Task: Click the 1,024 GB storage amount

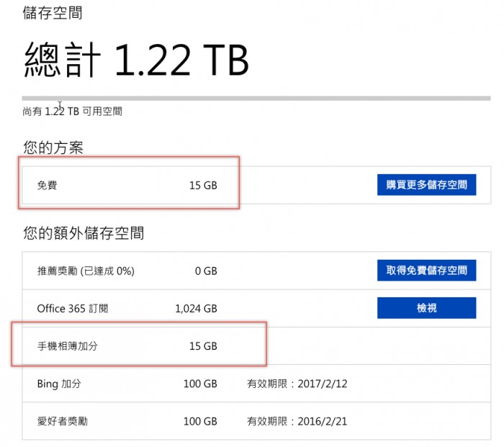Action: point(196,309)
